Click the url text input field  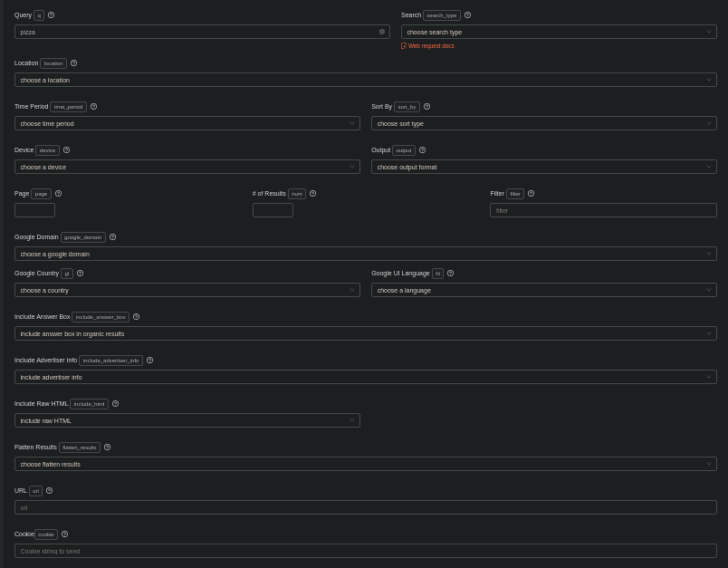point(365,507)
